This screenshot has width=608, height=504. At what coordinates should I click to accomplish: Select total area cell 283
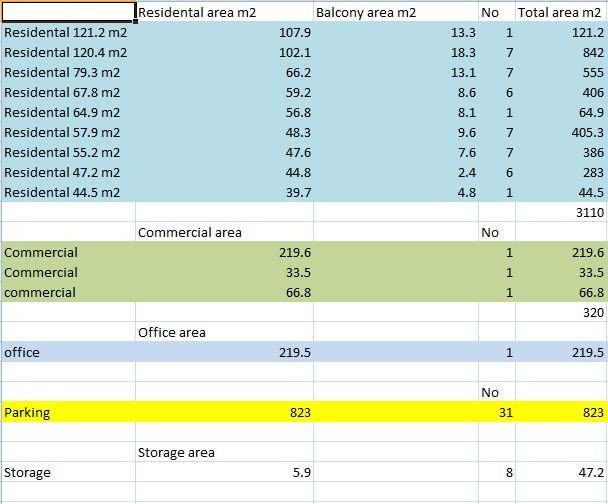561,173
